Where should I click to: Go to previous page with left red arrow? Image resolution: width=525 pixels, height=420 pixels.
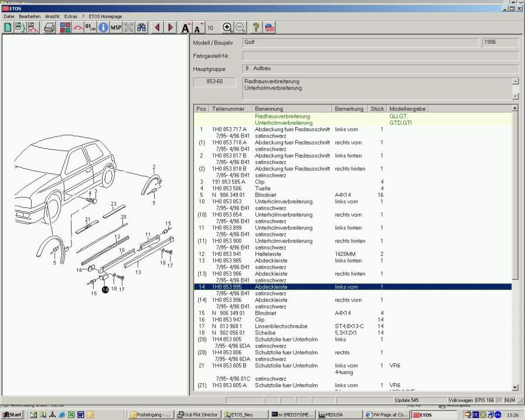coord(157,28)
